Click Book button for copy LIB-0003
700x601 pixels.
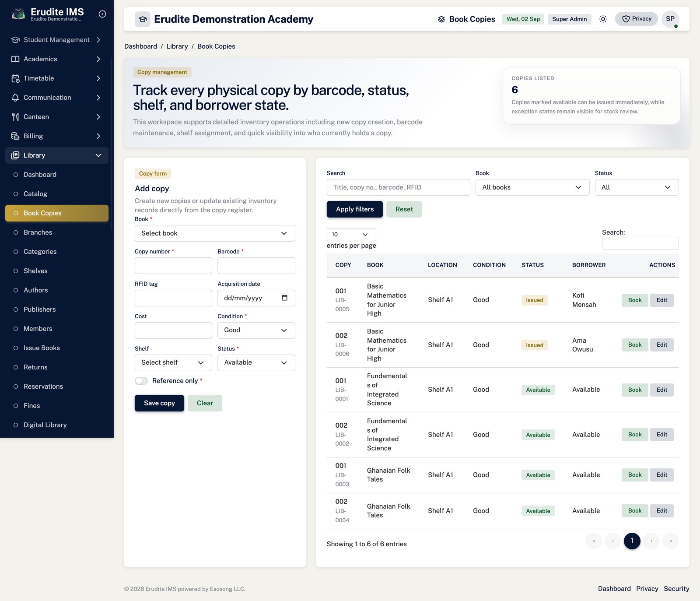635,475
